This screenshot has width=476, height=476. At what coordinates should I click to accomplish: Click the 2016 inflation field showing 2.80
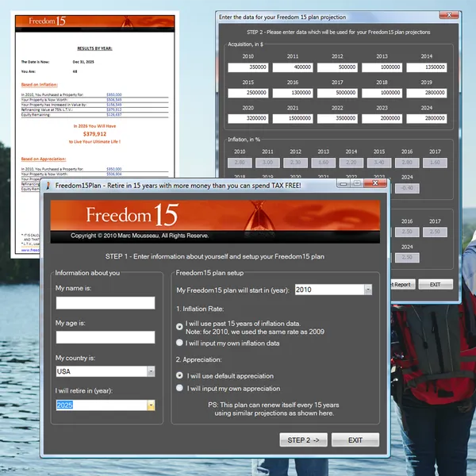pos(407,163)
